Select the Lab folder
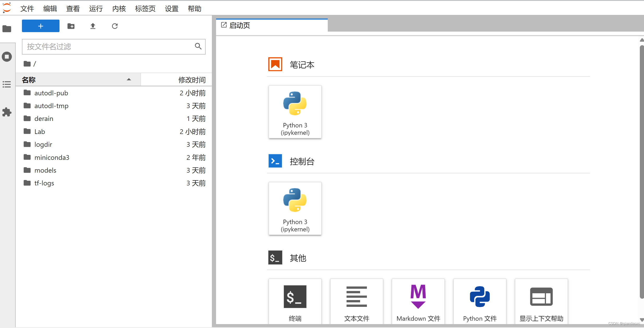 click(x=114, y=132)
